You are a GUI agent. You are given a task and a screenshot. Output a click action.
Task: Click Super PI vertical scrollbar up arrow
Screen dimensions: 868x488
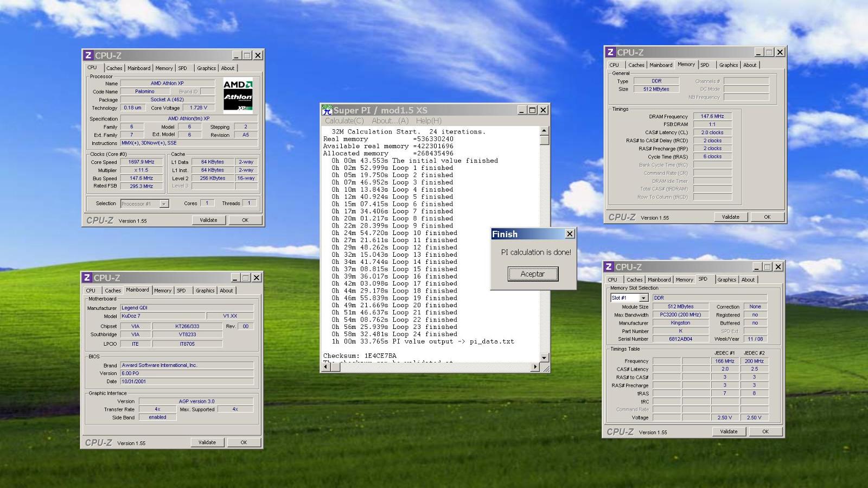click(544, 131)
